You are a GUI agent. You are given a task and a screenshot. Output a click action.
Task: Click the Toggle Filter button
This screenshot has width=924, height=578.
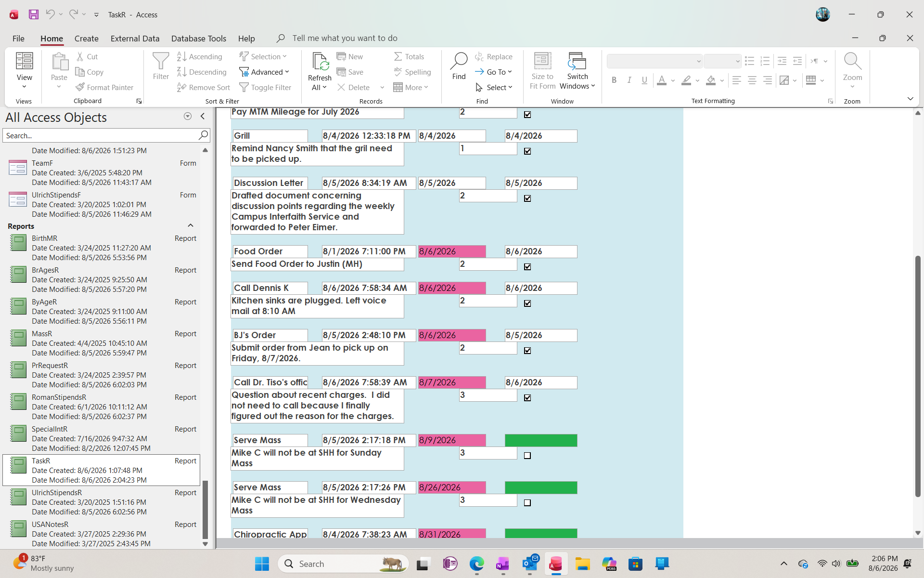tap(265, 87)
